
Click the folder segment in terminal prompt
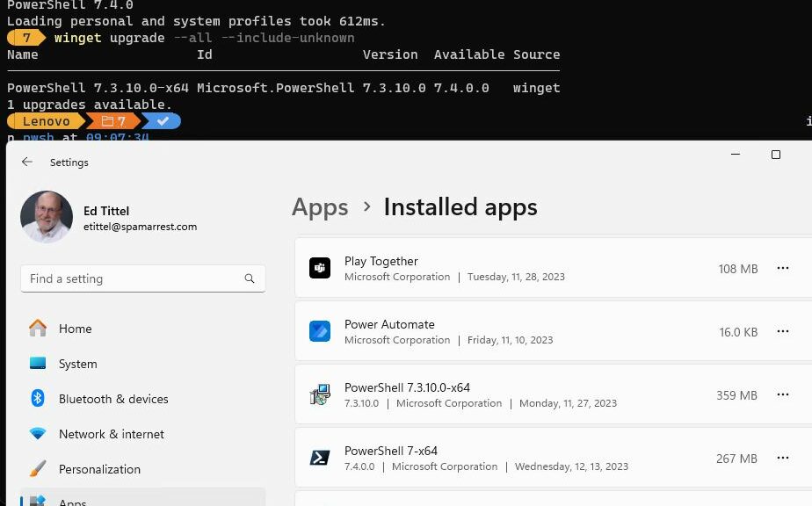[x=113, y=121]
